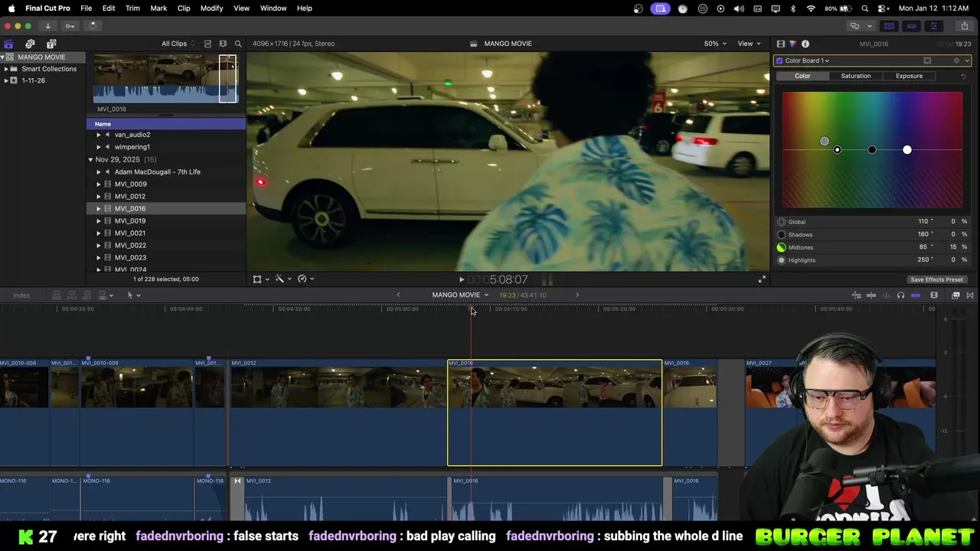The width and height of the screenshot is (980, 551).
Task: Reset the Color Board with undo arrow
Action: (963, 76)
